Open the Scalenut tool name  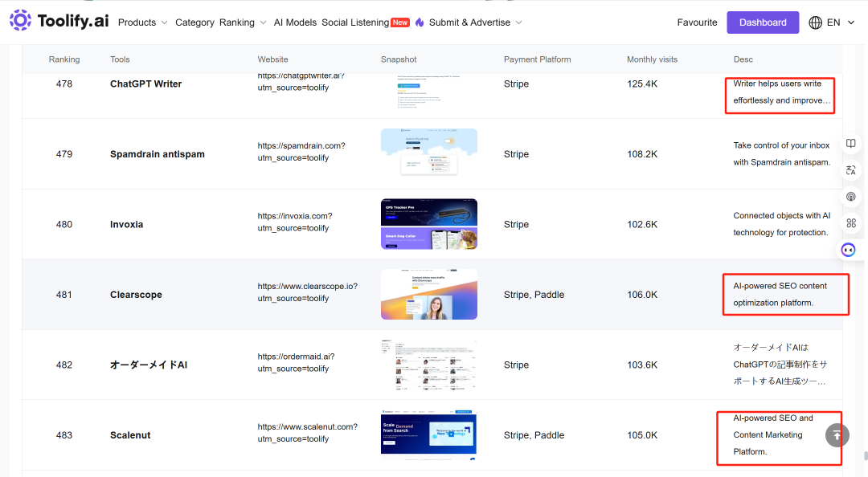(x=130, y=435)
